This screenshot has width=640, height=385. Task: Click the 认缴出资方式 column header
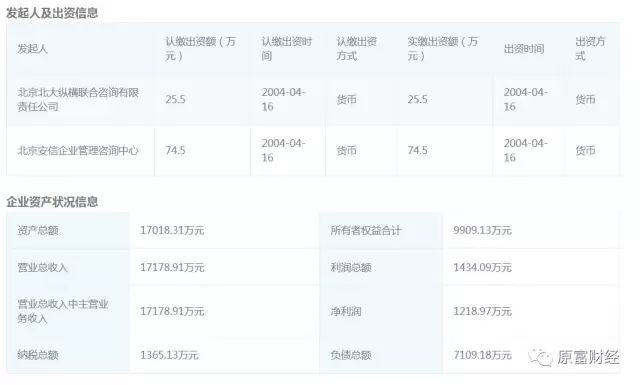357,49
